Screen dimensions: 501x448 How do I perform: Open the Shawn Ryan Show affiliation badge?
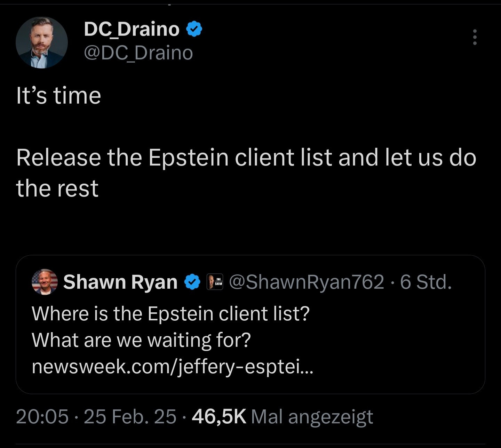click(x=215, y=282)
